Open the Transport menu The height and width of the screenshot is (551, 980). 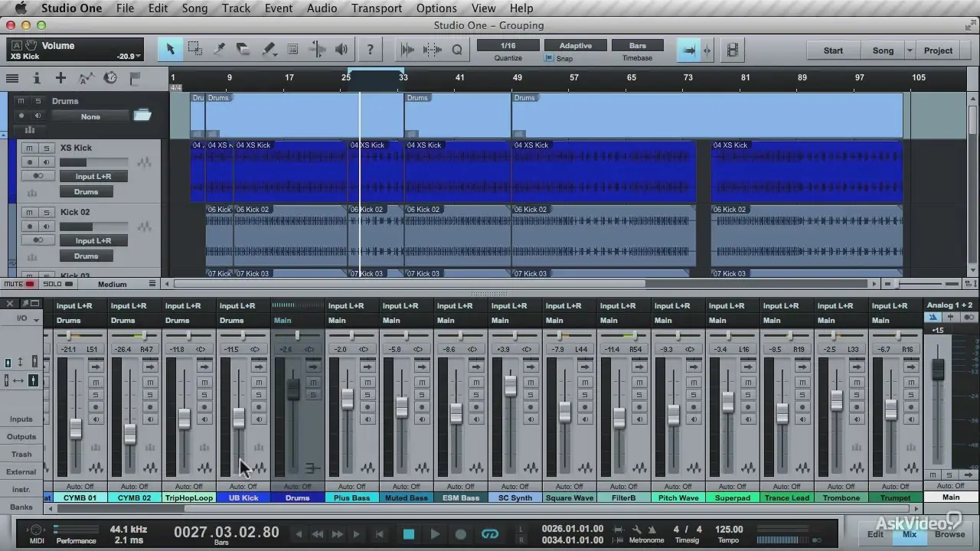377,8
